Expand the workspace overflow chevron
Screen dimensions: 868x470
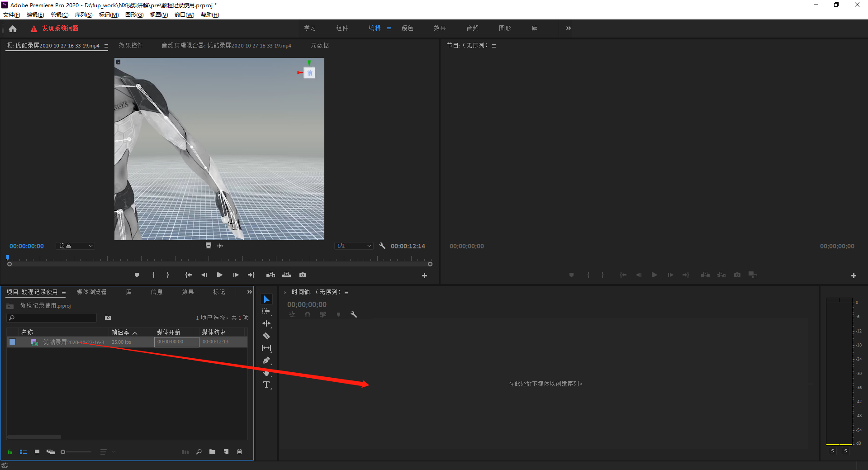coord(568,28)
